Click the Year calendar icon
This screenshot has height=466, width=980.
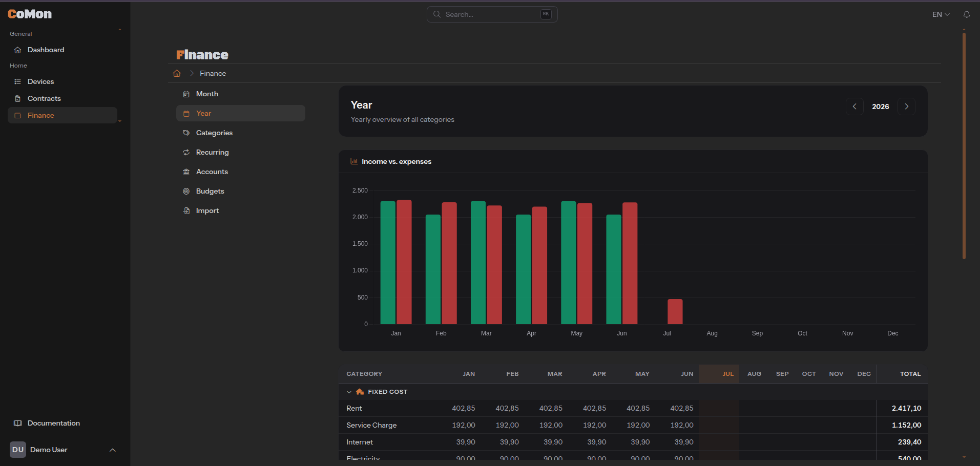186,114
